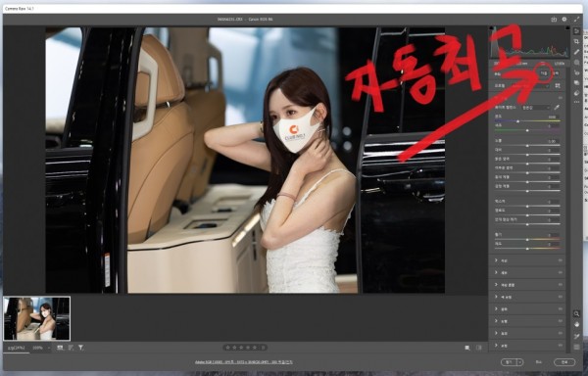Open Camera Raw preferences gear icon
Viewport: 588px width, 376px height.
564,20
